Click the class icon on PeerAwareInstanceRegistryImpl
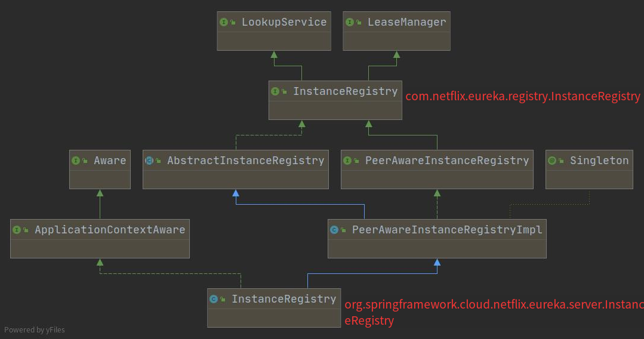This screenshot has width=644, height=339. 334,230
